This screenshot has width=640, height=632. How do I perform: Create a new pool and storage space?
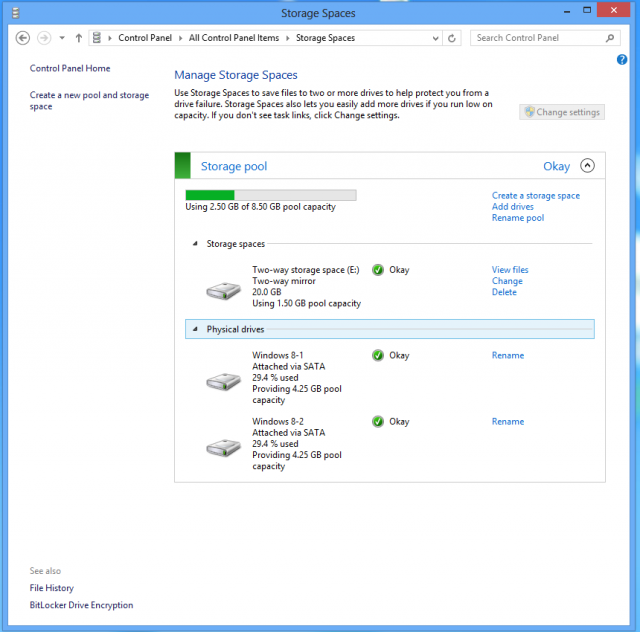click(89, 100)
